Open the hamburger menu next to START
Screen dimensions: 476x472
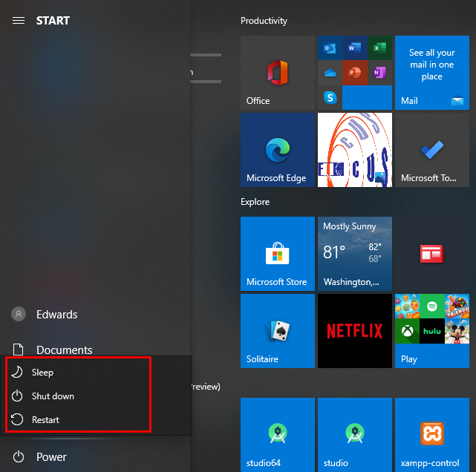click(19, 21)
